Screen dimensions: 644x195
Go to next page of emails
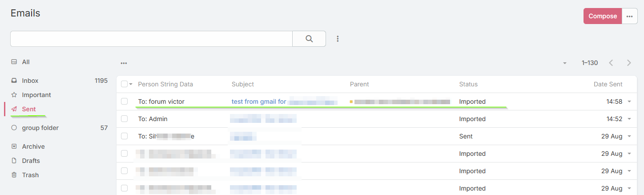629,63
